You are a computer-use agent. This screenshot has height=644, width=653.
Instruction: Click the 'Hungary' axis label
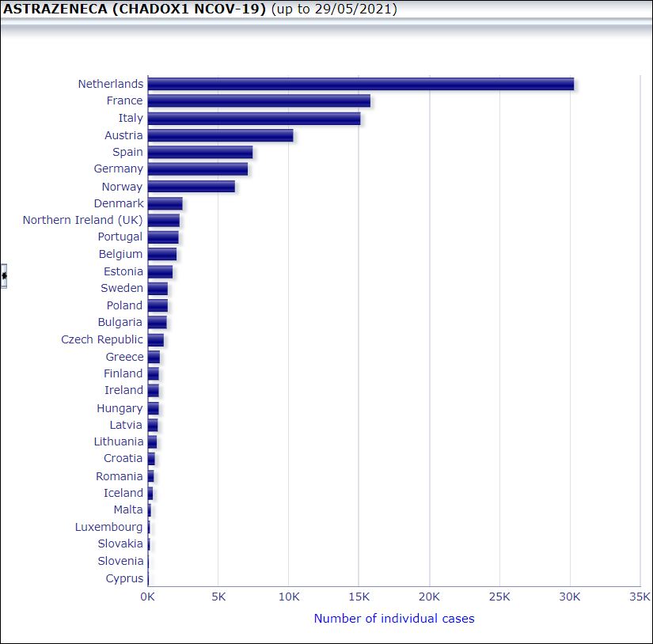click(x=120, y=408)
